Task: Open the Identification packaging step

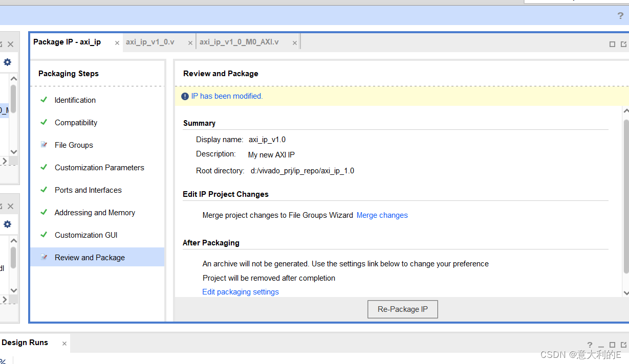Action: click(x=75, y=100)
